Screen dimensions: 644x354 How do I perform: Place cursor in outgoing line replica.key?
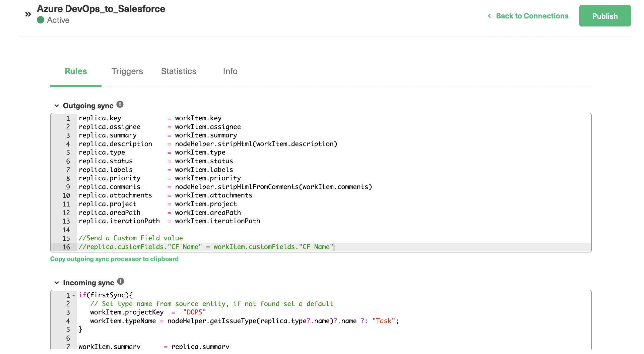150,118
